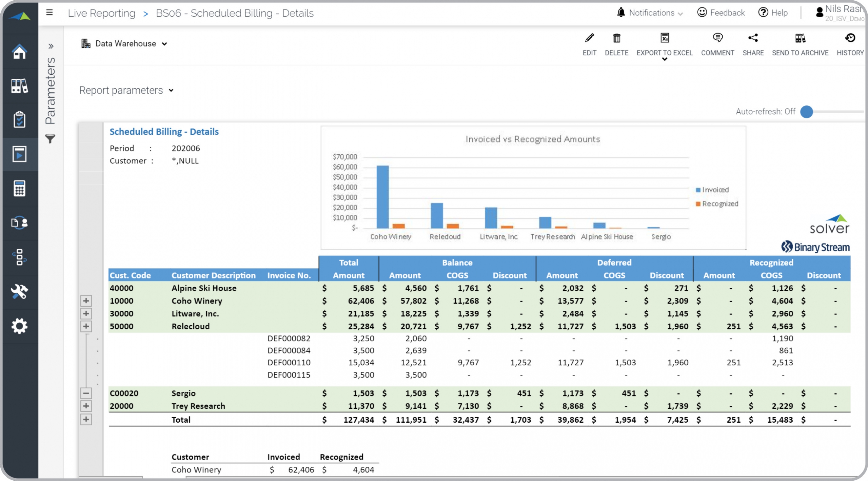The width and height of the screenshot is (868, 481).
Task: Click invoice DEF000110 cell
Action: pyautogui.click(x=289, y=363)
